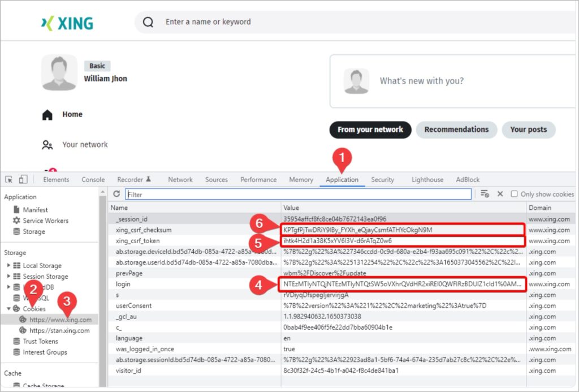Click the William Jhon profile name
579x392 pixels.
[105, 79]
